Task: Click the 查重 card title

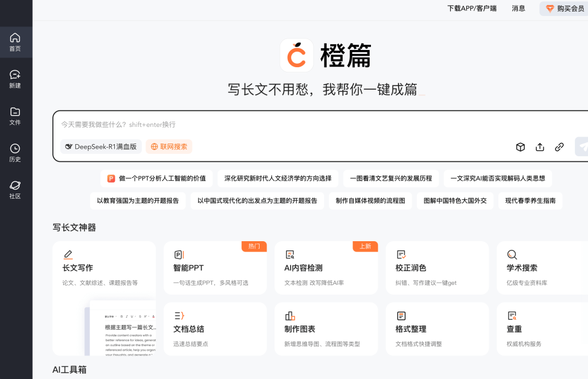Action: tap(514, 329)
